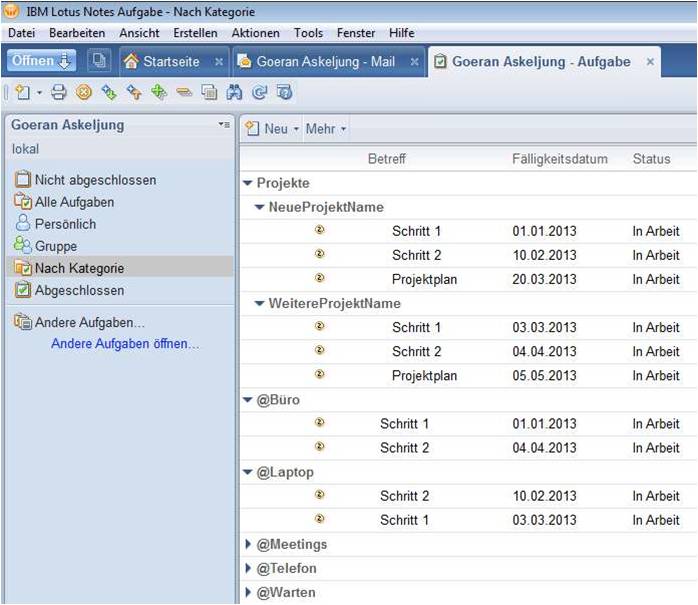Click Andere Aufgaben öffnen... link

(x=126, y=344)
